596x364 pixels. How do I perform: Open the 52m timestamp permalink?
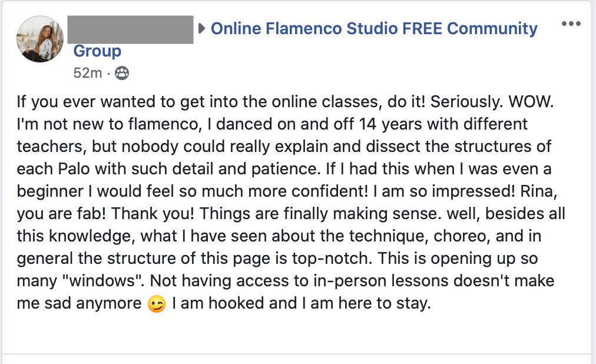[88, 74]
